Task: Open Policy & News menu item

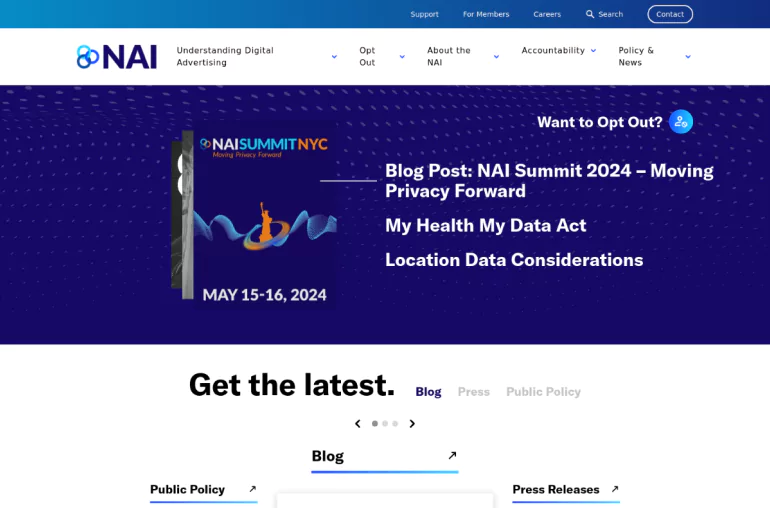Action: pos(636,56)
